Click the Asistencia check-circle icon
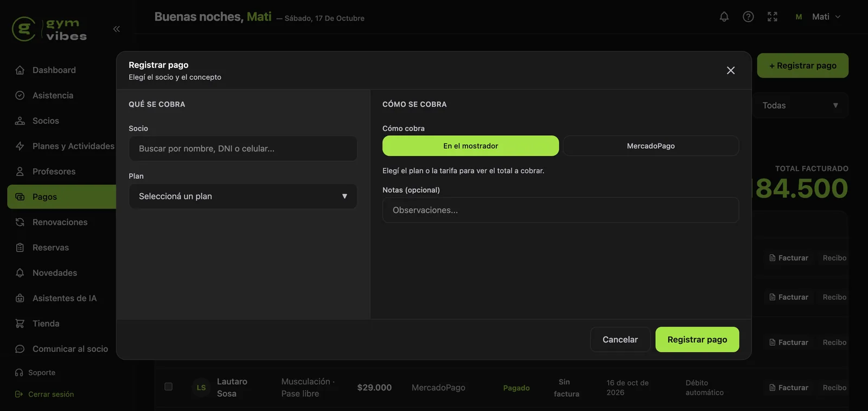Viewport: 868px width, 411px height. [x=20, y=96]
